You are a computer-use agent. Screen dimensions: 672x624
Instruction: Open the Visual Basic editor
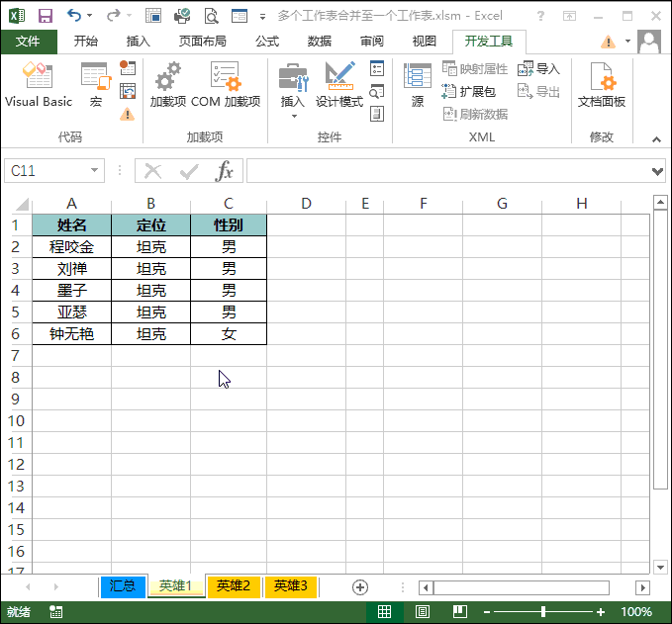pyautogui.click(x=39, y=84)
